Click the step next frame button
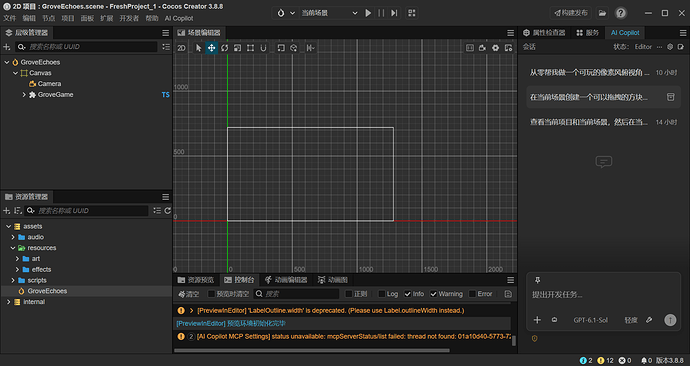This screenshot has height=366, width=690. [394, 13]
